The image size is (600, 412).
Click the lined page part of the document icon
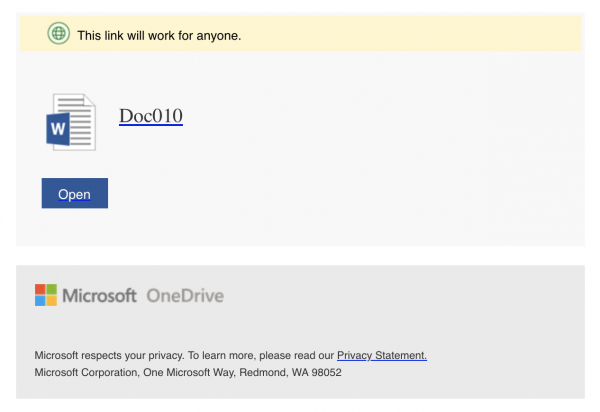point(81,122)
